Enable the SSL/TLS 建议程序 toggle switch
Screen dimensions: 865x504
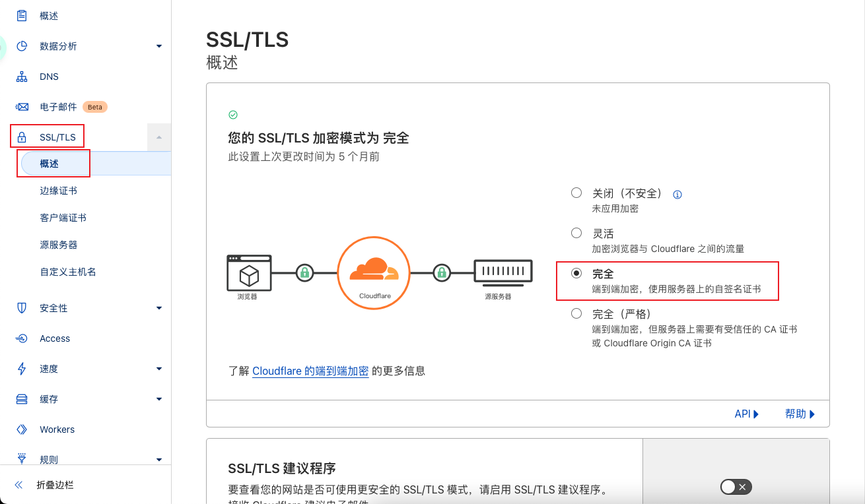coord(736,487)
